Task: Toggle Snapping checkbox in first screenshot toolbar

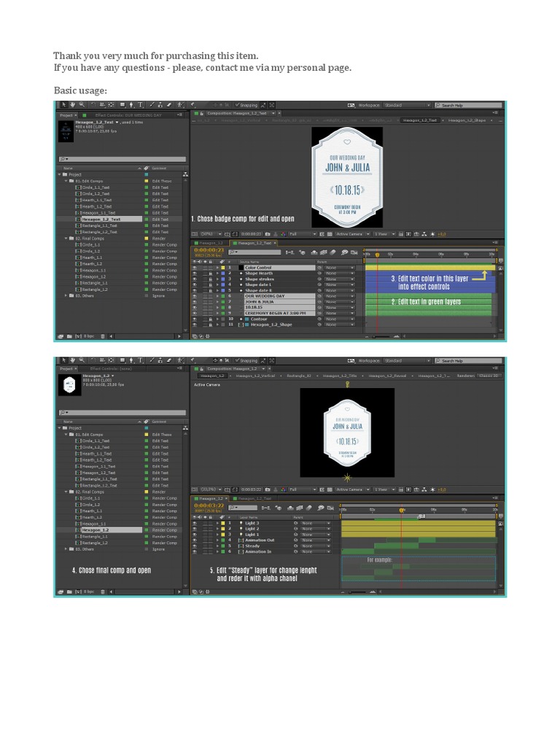Action: 237,105
